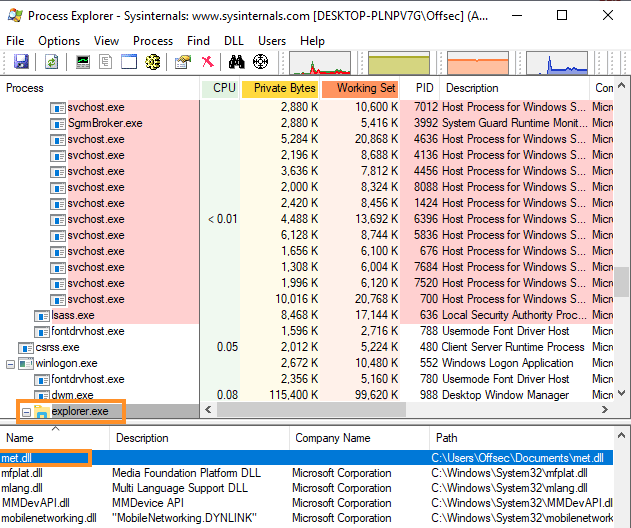631x528 pixels.
Task: Click the DLL/handle view gear icon
Action: click(153, 62)
